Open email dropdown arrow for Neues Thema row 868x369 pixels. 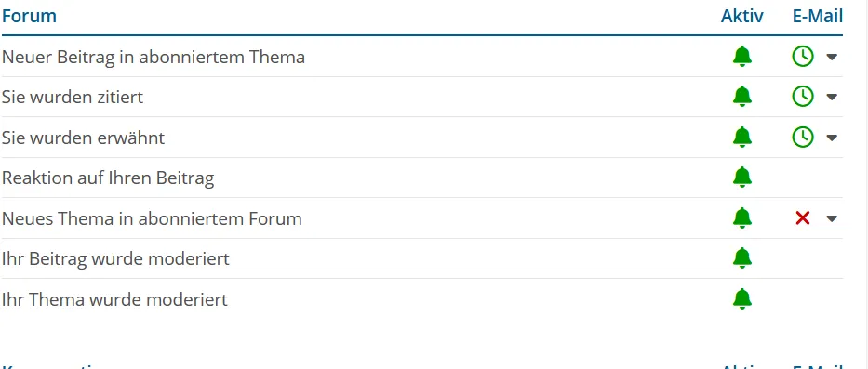(x=832, y=218)
